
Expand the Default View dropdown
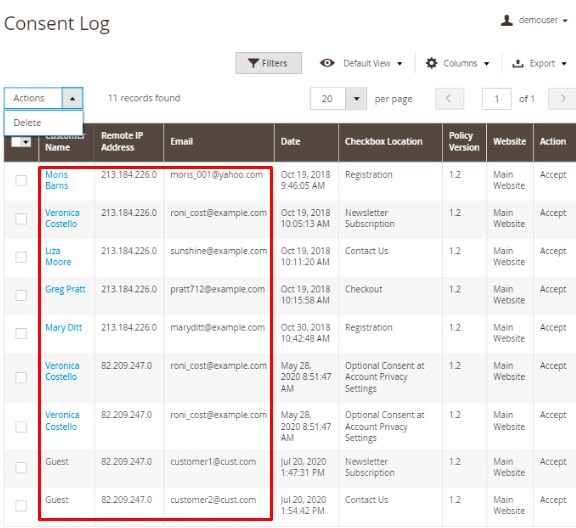pos(400,64)
